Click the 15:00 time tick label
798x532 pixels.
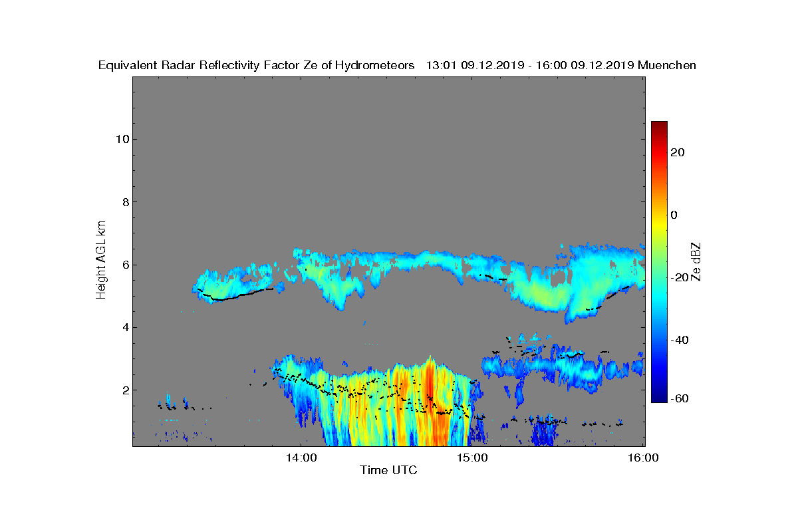pyautogui.click(x=472, y=458)
